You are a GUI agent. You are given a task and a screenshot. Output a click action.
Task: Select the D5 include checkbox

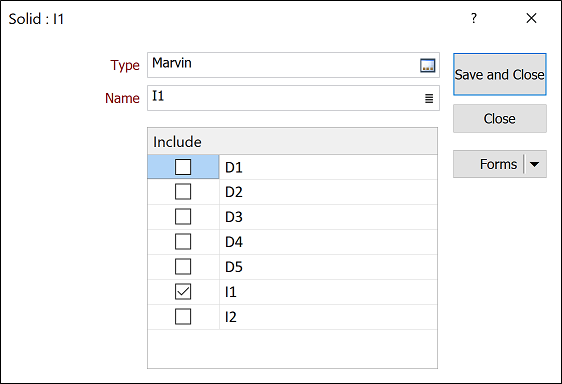click(183, 267)
